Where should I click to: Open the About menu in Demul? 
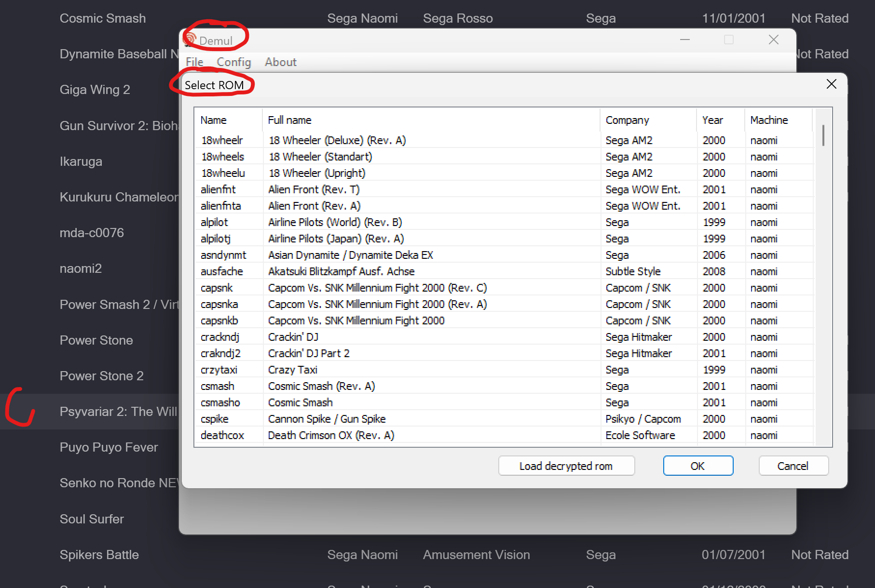(x=281, y=62)
